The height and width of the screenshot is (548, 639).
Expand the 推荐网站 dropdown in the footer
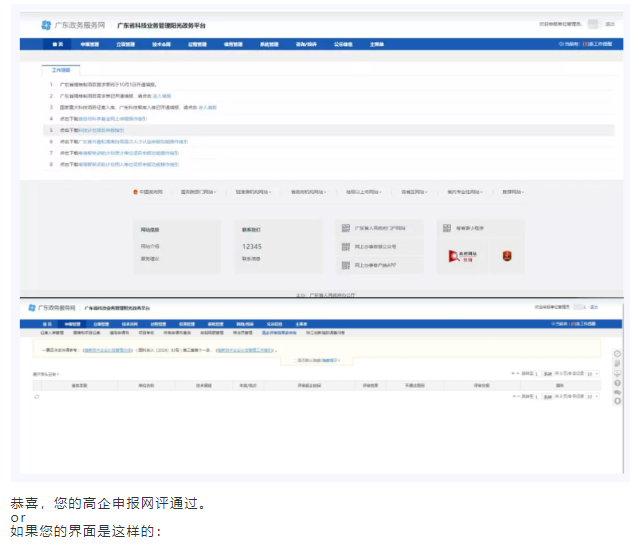513,192
